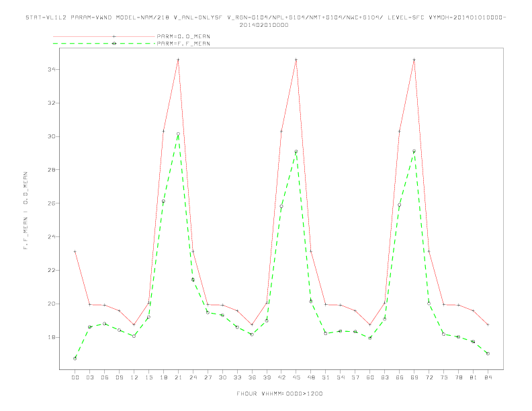Click the green dashed legend line sample
Screen dimensions: 532x411
coord(104,44)
